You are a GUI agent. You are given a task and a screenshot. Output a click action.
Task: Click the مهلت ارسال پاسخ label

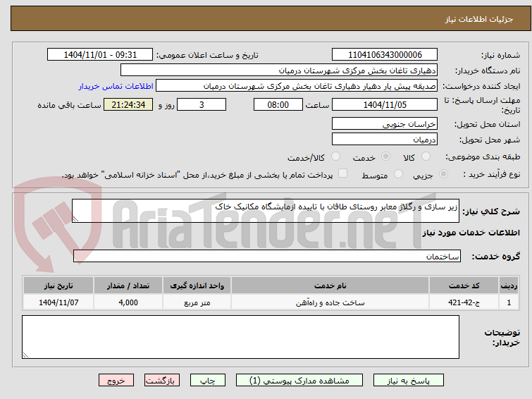point(482,105)
